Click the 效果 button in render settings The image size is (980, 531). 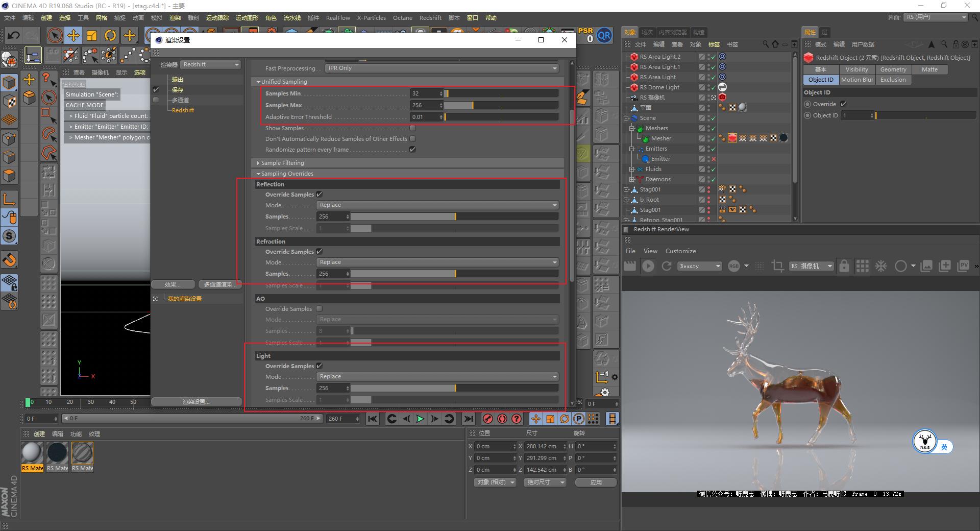click(173, 284)
